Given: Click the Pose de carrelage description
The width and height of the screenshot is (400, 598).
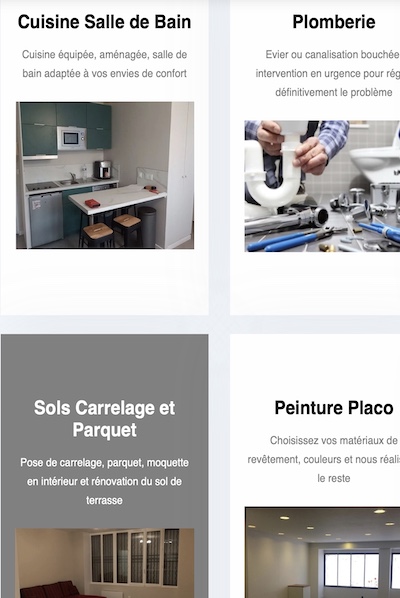Looking at the screenshot, I should 104,481.
